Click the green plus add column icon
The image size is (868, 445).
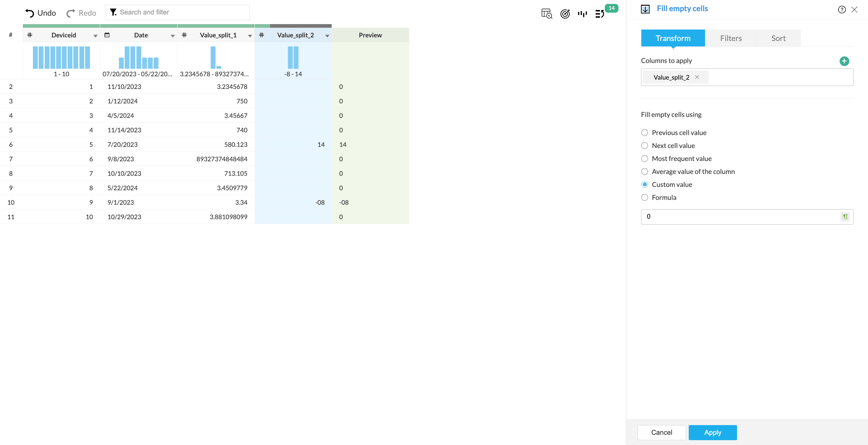tap(844, 61)
